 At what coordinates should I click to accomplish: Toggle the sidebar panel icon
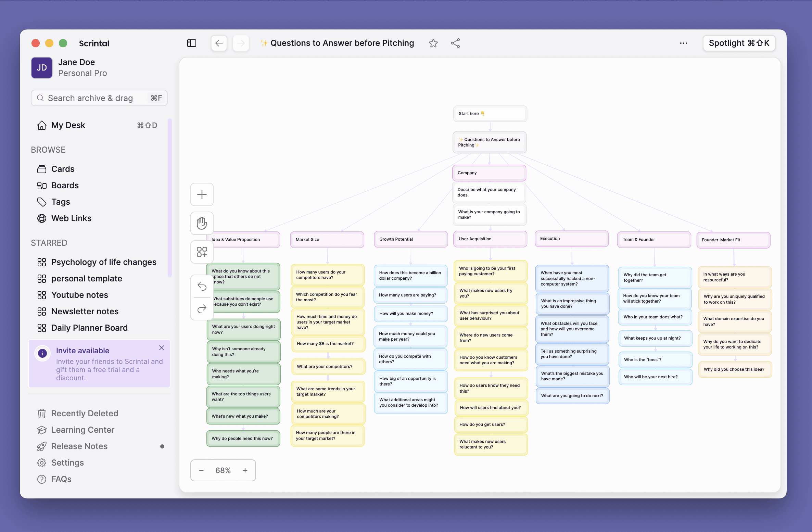192,43
